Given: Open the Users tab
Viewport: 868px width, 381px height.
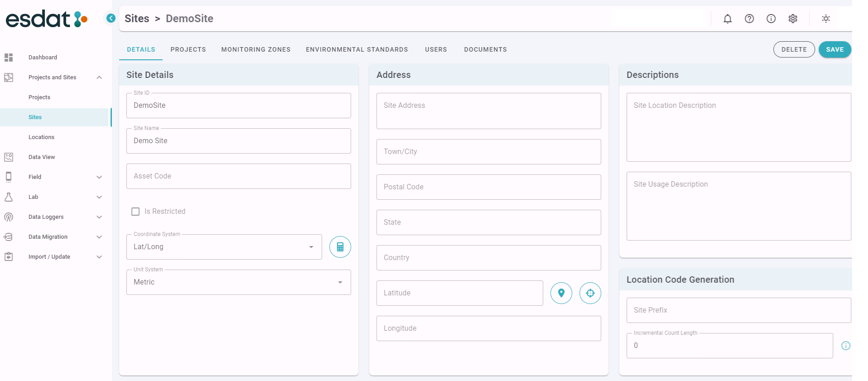Looking at the screenshot, I should [436, 50].
